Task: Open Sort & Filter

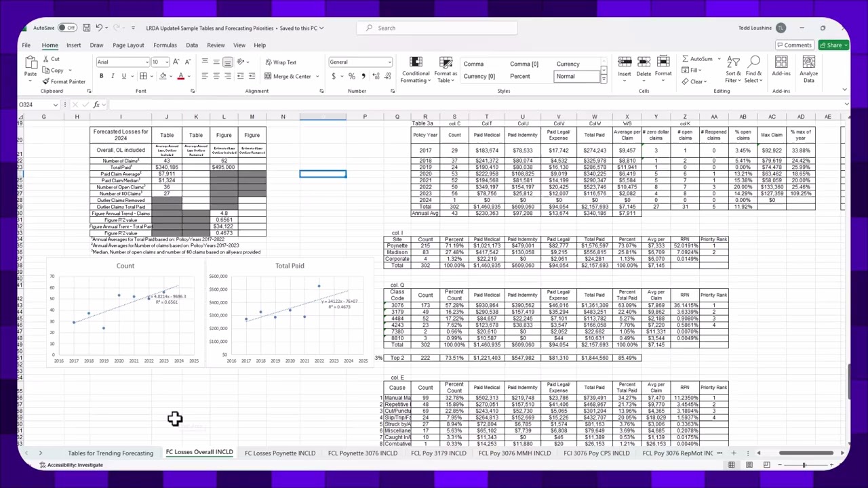Action: coord(733,70)
